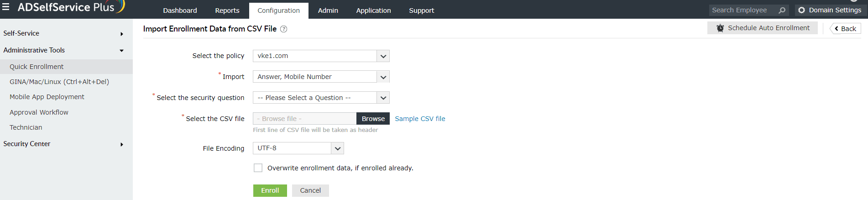
Task: Click the help icon beside the page title
Action: (x=283, y=29)
